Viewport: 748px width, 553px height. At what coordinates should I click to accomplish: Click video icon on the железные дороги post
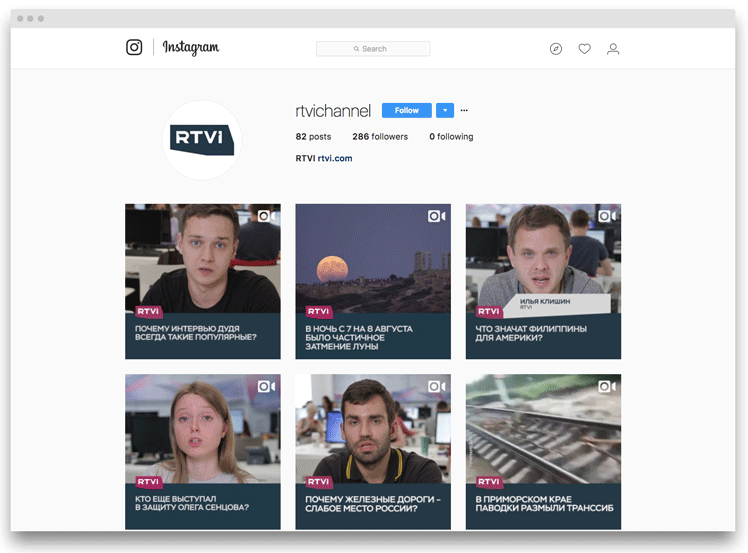coord(436,386)
